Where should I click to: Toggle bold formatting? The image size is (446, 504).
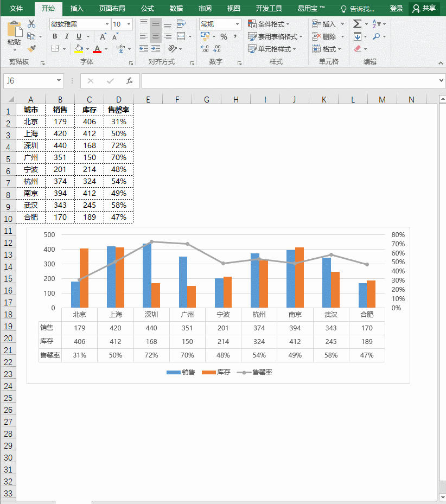(55, 36)
